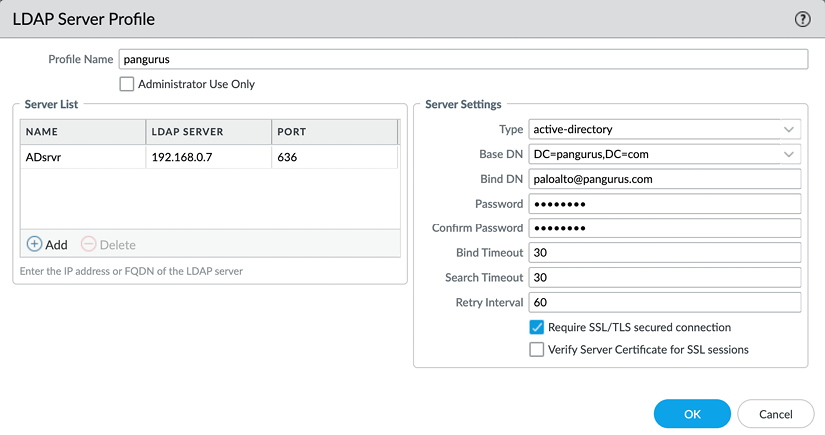Tick the Administrator Use Only checkbox

tap(127, 84)
